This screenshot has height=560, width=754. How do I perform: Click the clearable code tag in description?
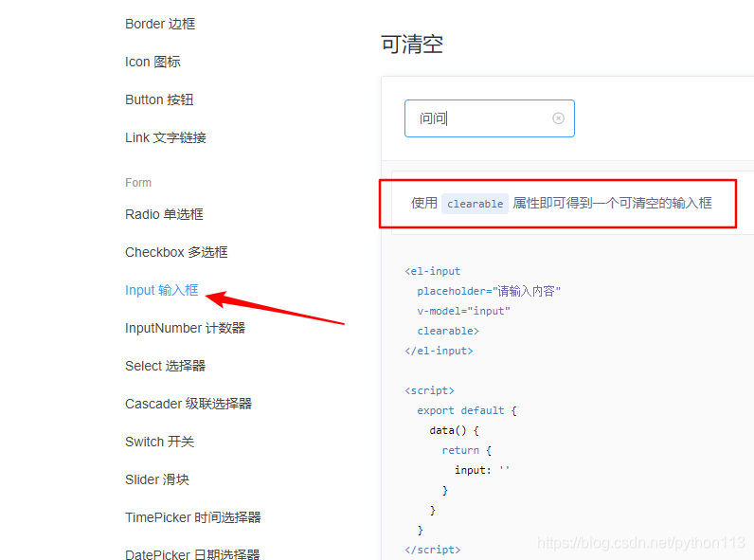476,204
